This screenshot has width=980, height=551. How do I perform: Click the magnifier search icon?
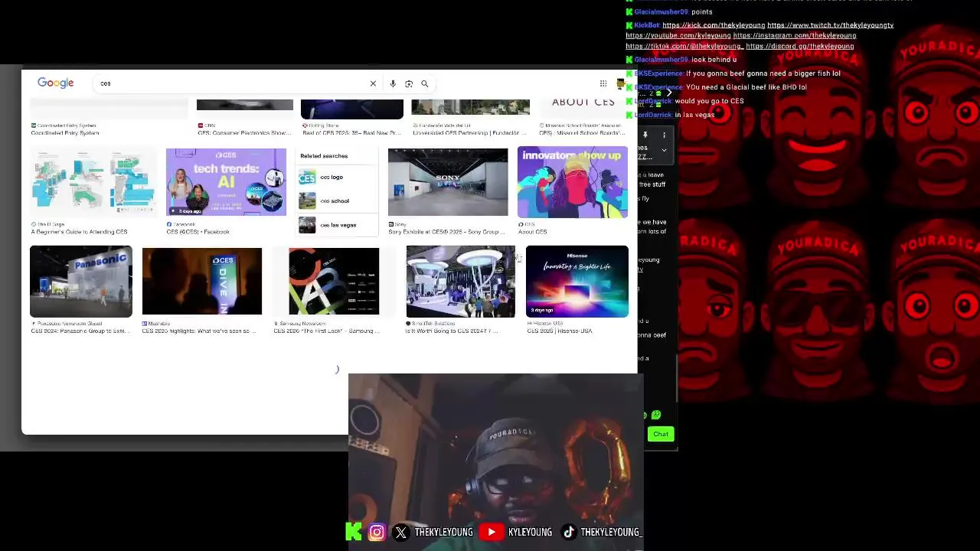(425, 83)
